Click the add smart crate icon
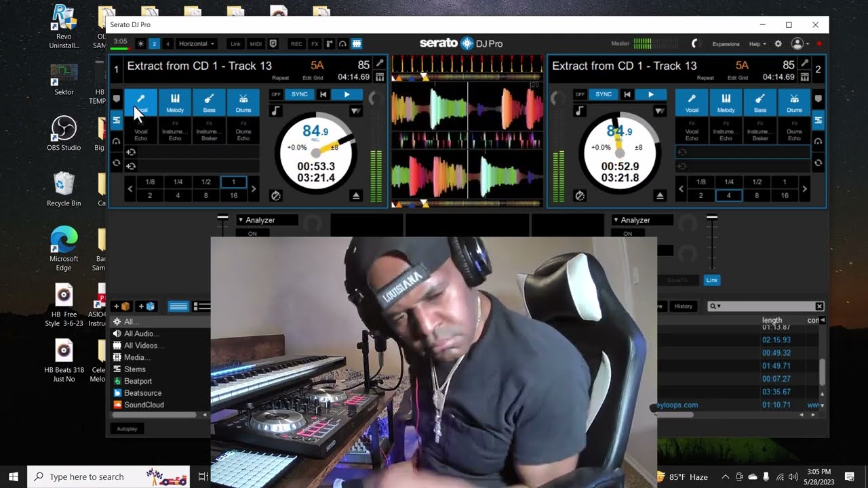Image resolution: width=868 pixels, height=488 pixels. coord(146,306)
